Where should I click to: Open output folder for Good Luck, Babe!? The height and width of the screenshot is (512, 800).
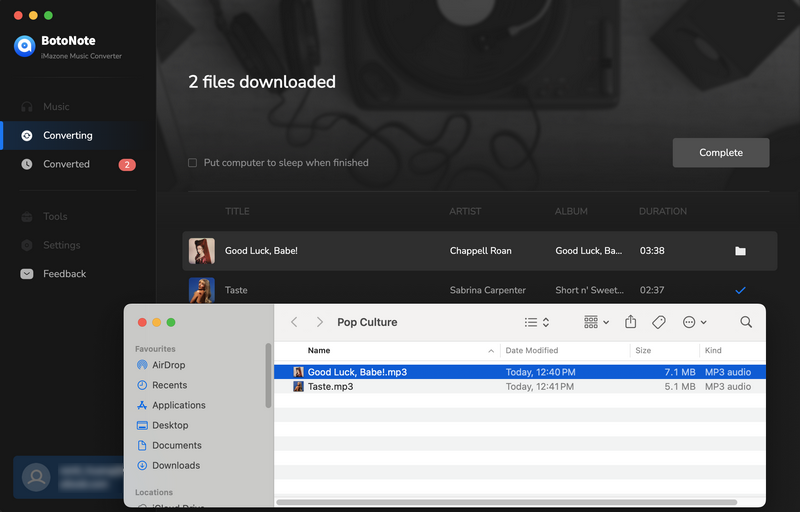740,251
